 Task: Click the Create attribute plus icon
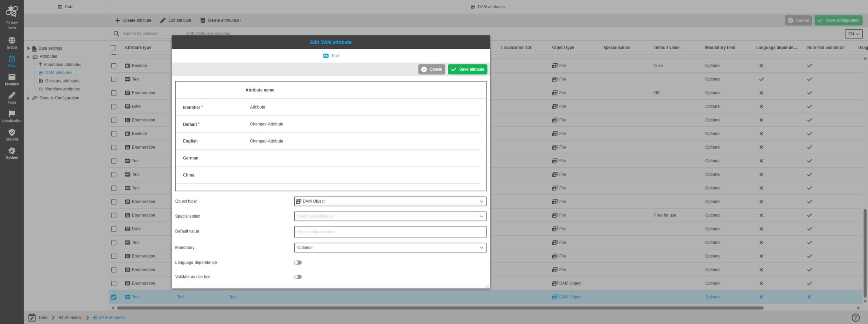tap(118, 20)
